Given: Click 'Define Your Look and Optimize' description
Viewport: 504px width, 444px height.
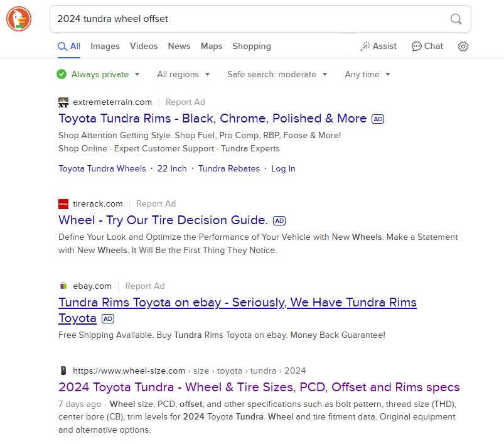Looking at the screenshot, I should [258, 244].
